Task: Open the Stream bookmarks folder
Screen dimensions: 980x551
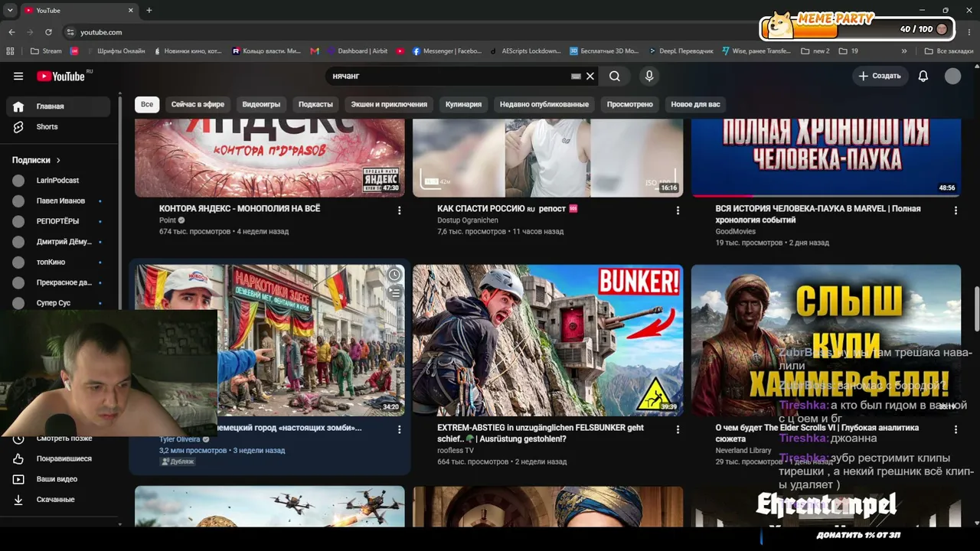Action: tap(46, 51)
